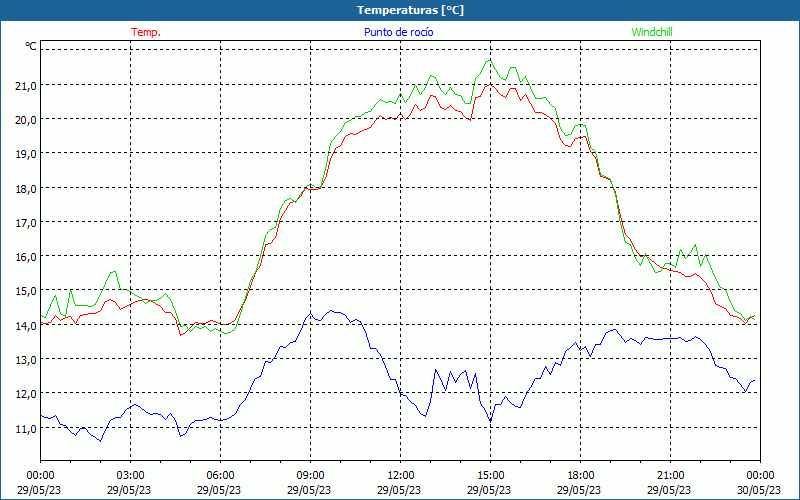Click the 06:00 time axis label
Image resolution: width=800 pixels, height=500 pixels.
coord(221,476)
